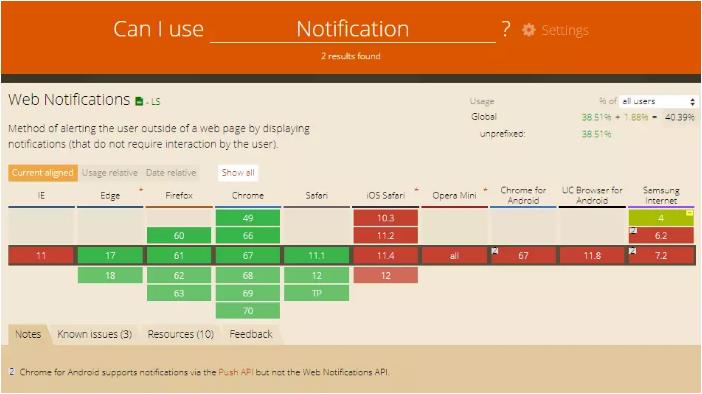Click the Chrome column header
702x394 pixels.
[248, 196]
